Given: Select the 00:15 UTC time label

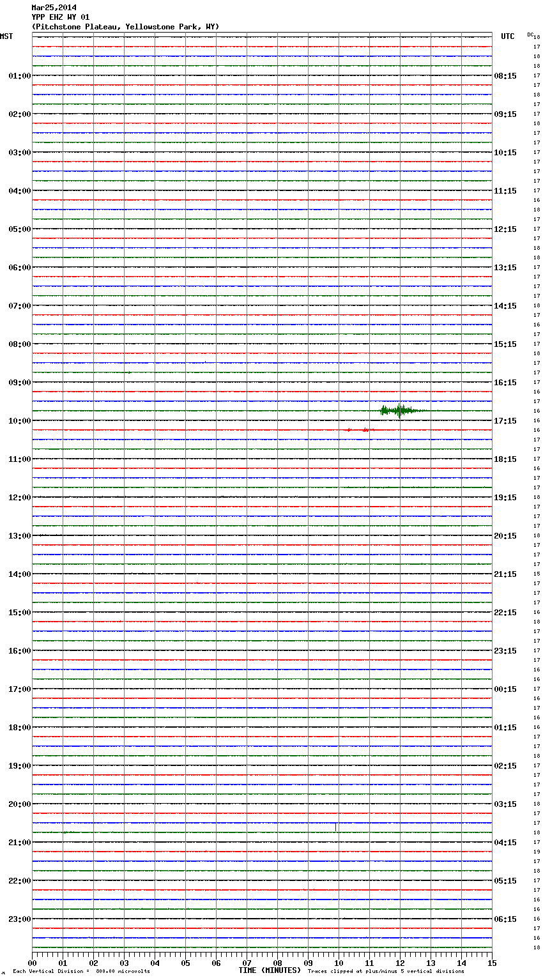Looking at the screenshot, I should click(x=505, y=689).
